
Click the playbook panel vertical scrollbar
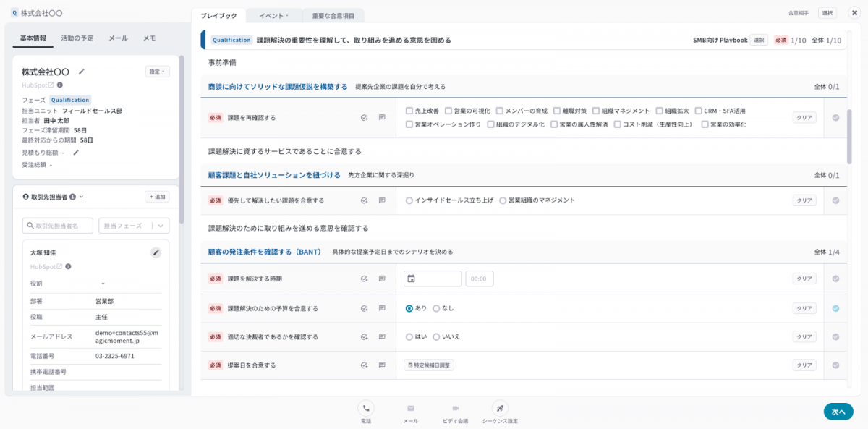(849, 137)
